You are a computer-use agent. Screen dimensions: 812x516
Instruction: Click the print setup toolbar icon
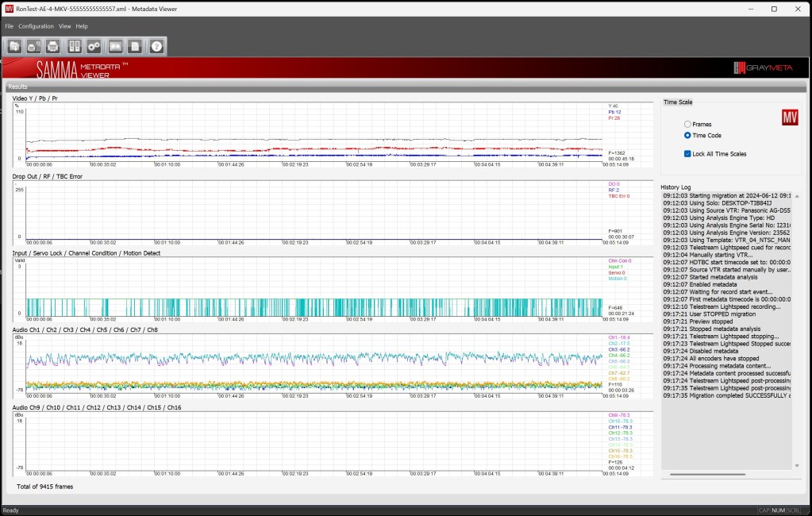tap(33, 46)
